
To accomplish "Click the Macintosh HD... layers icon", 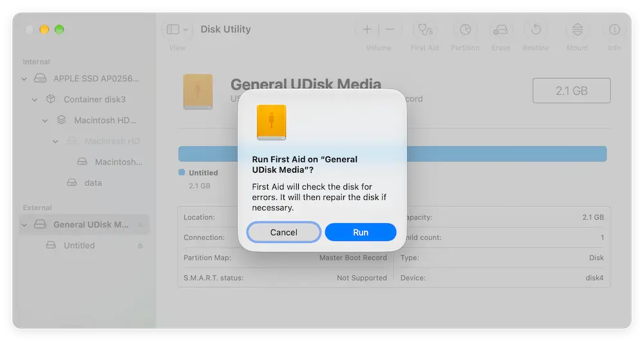I will coord(61,120).
